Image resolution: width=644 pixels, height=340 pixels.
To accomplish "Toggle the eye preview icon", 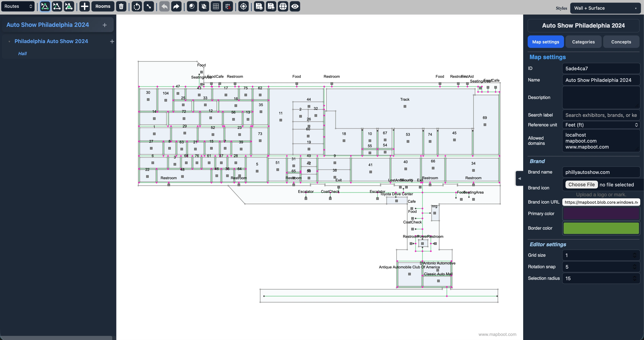I will (295, 6).
